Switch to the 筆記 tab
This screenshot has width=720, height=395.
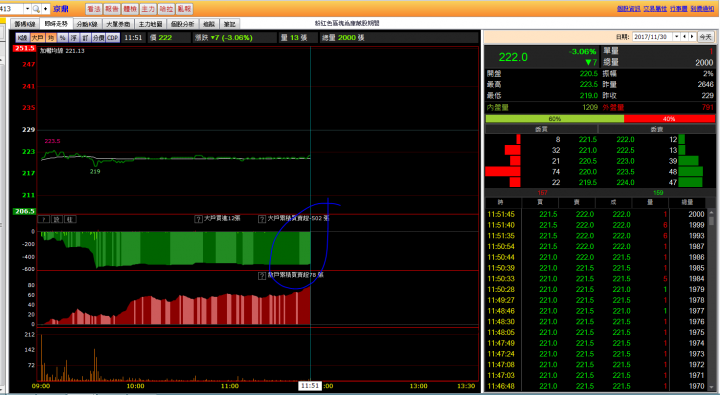(230, 24)
